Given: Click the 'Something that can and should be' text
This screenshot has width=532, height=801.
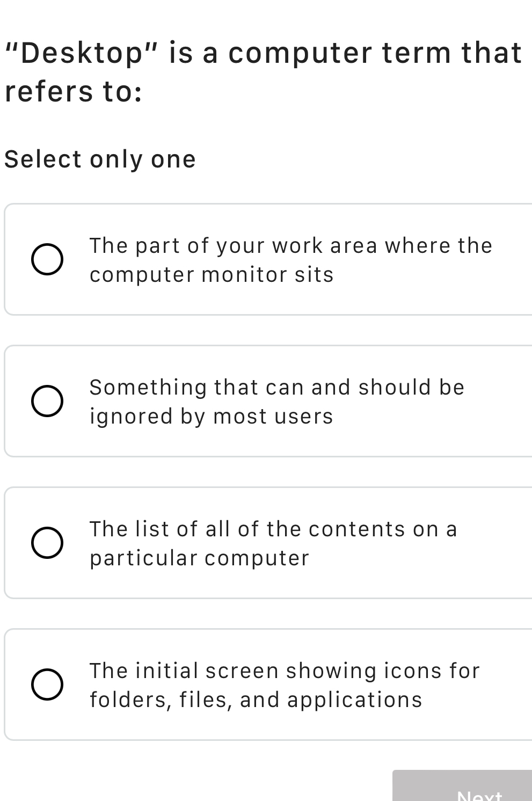Looking at the screenshot, I should click(276, 388).
